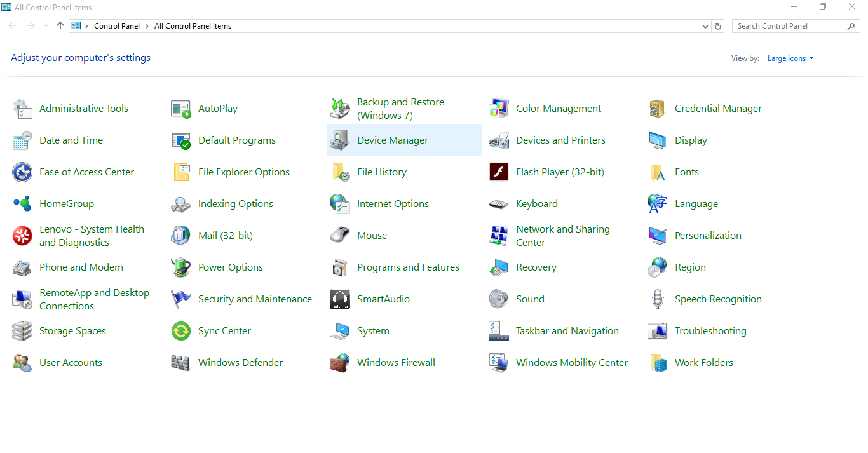Open Date and Time icon

point(22,140)
